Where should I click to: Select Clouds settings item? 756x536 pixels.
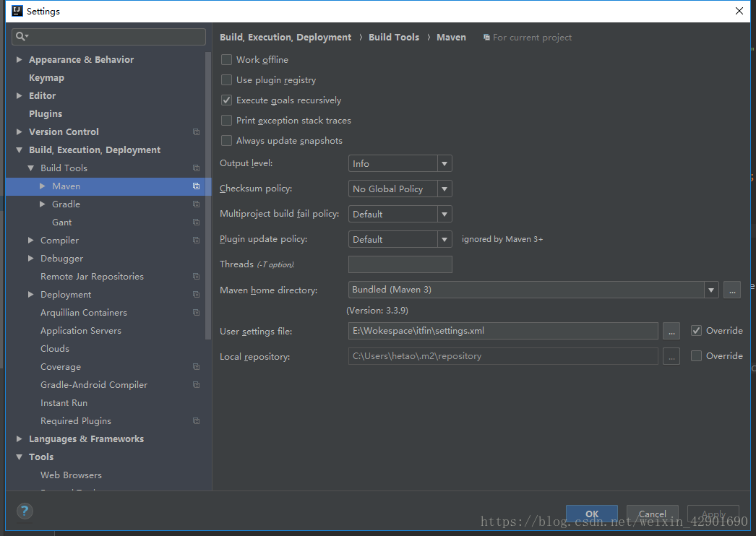click(x=54, y=348)
